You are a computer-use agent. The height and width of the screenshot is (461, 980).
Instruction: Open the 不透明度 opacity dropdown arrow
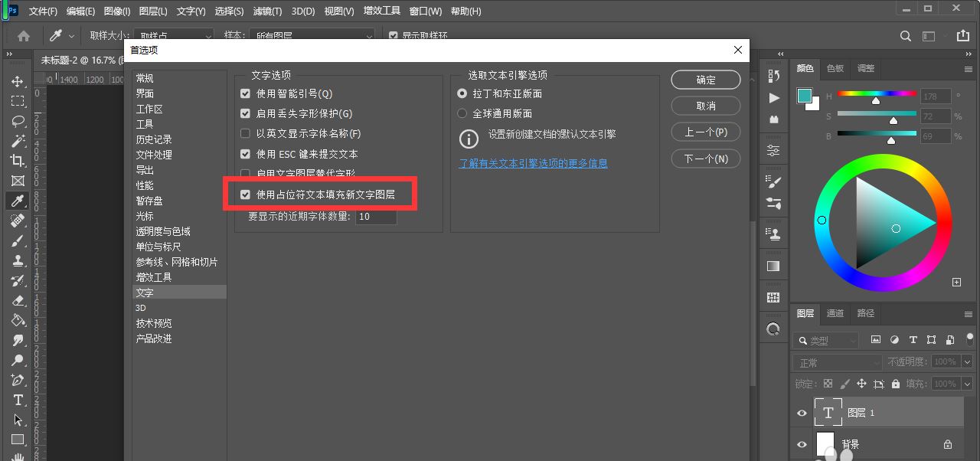[967, 362]
